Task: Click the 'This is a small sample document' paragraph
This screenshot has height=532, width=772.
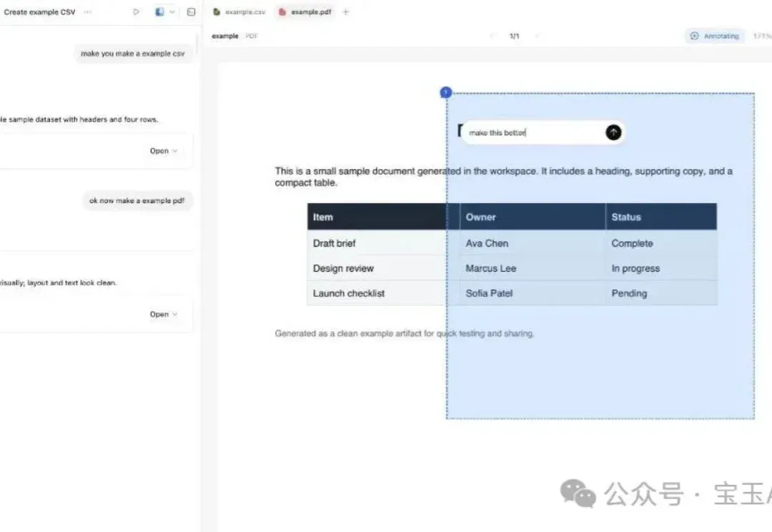Action: click(x=504, y=177)
